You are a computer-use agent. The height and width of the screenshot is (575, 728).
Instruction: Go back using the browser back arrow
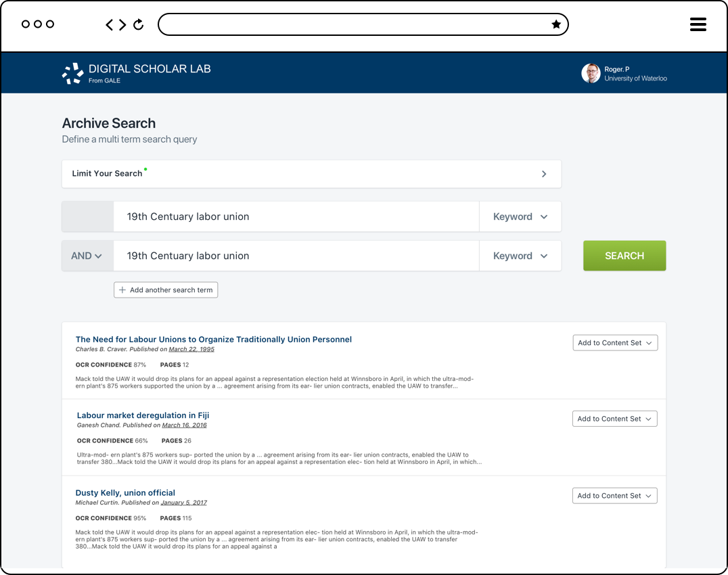pyautogui.click(x=110, y=25)
